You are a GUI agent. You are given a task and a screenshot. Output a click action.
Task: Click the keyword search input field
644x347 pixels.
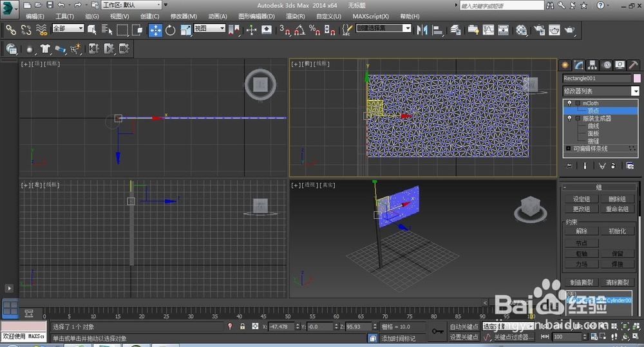pyautogui.click(x=502, y=5)
